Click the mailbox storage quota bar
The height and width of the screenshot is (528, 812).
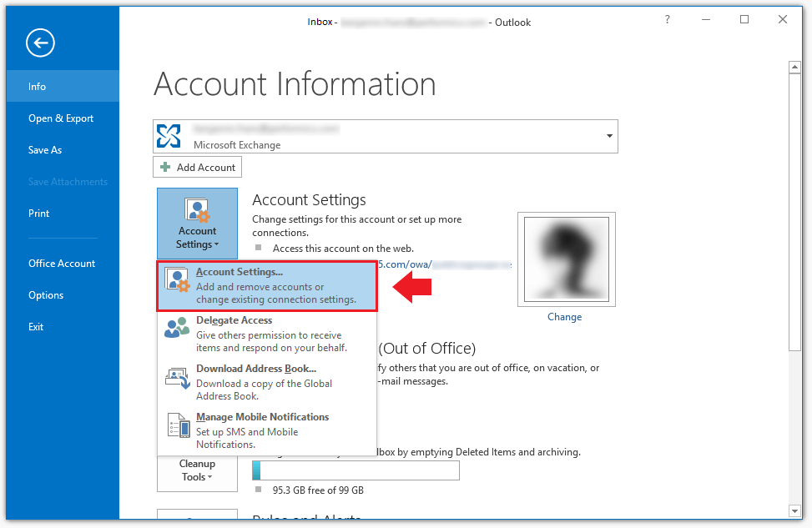click(x=355, y=470)
